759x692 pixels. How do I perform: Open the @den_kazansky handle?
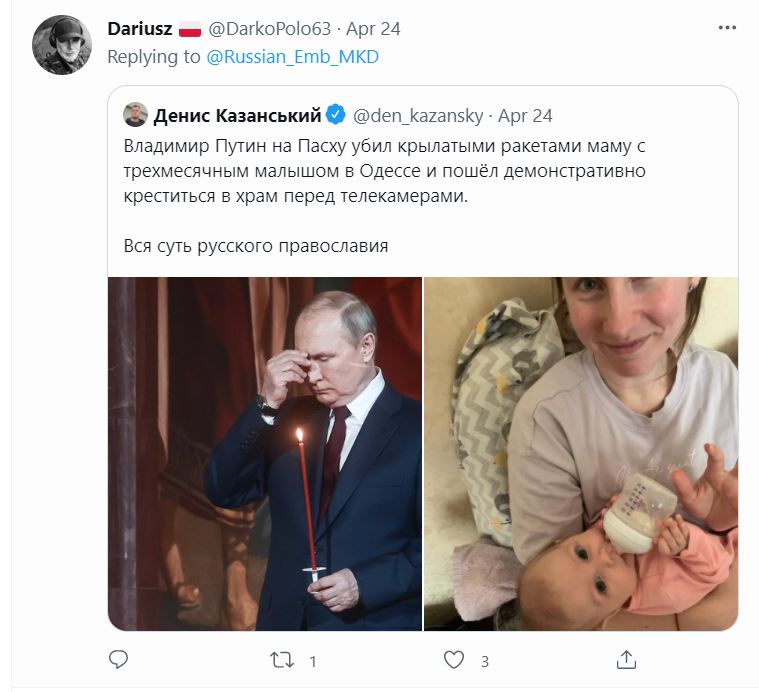[x=418, y=116]
